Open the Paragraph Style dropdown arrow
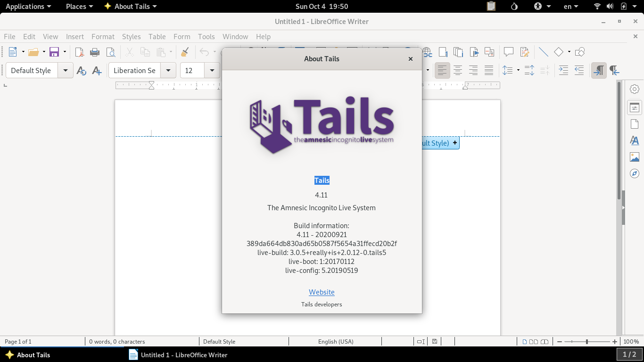Image resolution: width=644 pixels, height=362 pixels. (x=66, y=71)
